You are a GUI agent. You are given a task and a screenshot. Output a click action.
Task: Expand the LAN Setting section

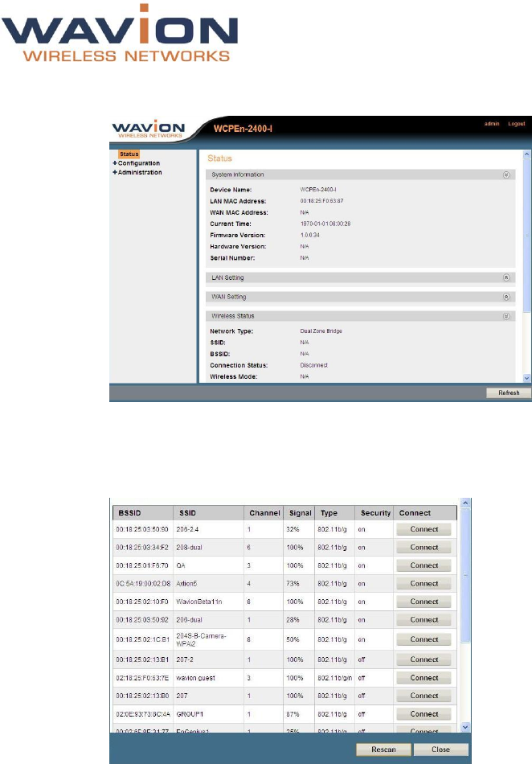506,277
